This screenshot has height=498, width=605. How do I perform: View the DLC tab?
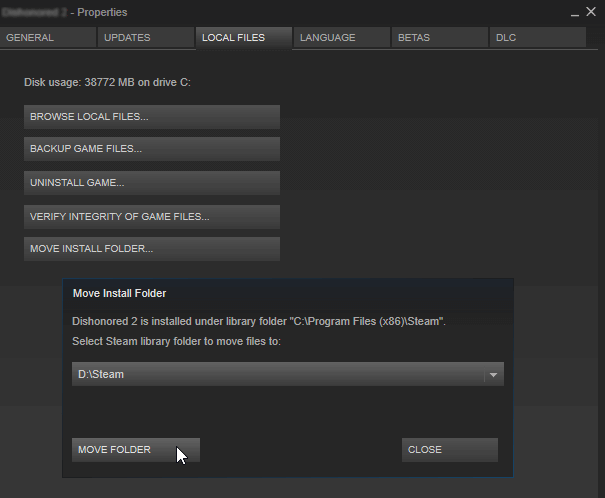(538, 37)
